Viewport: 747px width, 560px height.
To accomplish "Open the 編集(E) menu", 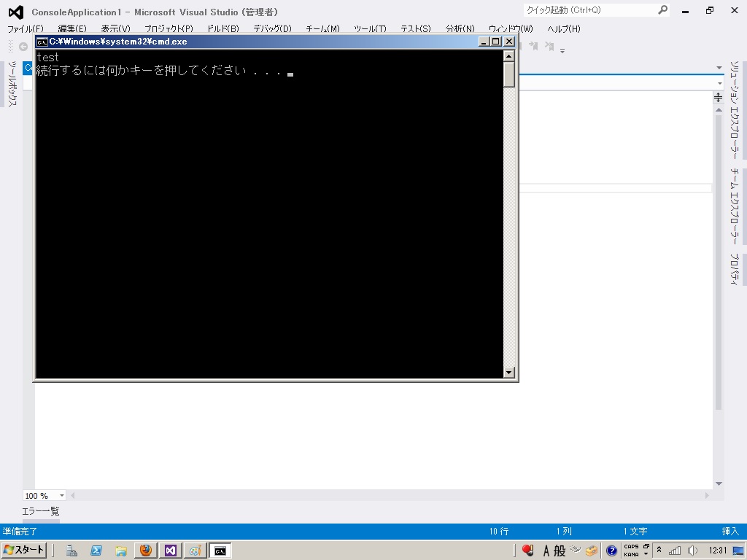I will click(x=72, y=28).
